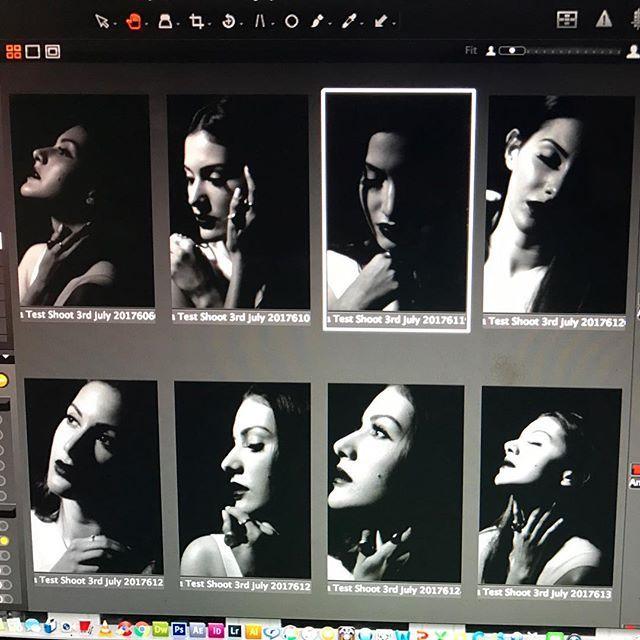Launch Dreamweaver from the dock
This screenshot has width=640, height=640.
160,630
